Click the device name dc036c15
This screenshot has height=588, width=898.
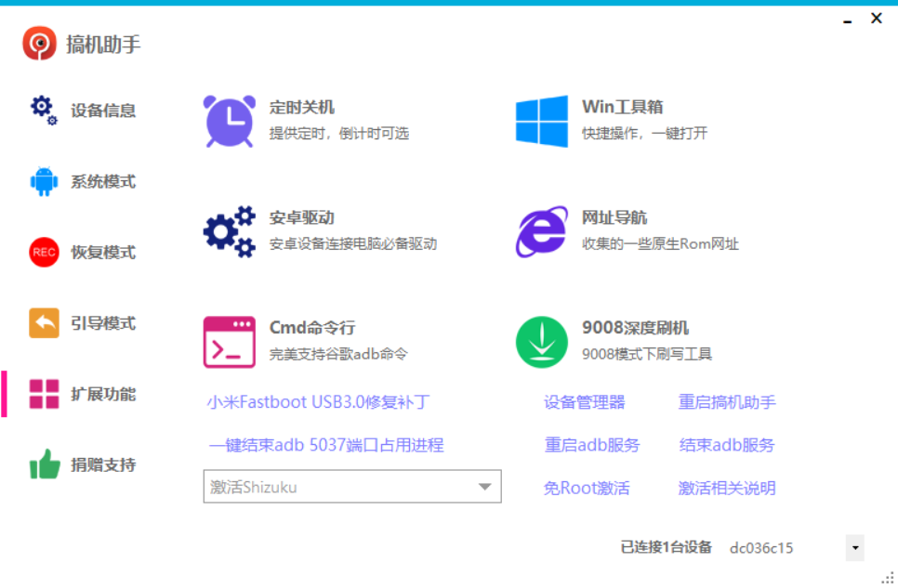(759, 548)
